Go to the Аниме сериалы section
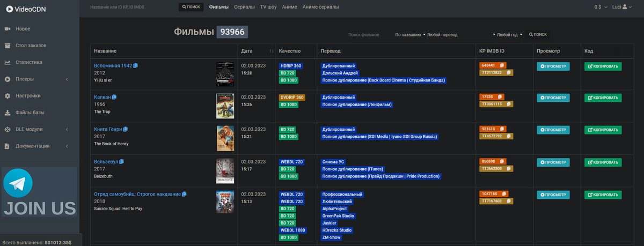Image resolution: width=644 pixels, height=246 pixels. (x=320, y=7)
